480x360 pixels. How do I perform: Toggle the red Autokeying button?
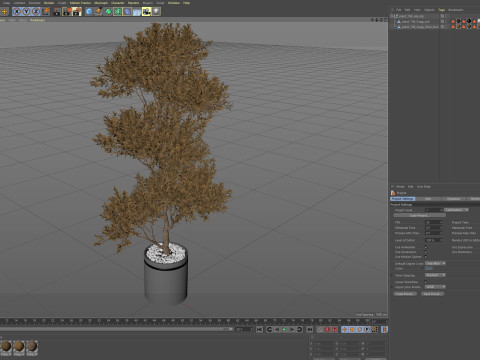click(334, 329)
